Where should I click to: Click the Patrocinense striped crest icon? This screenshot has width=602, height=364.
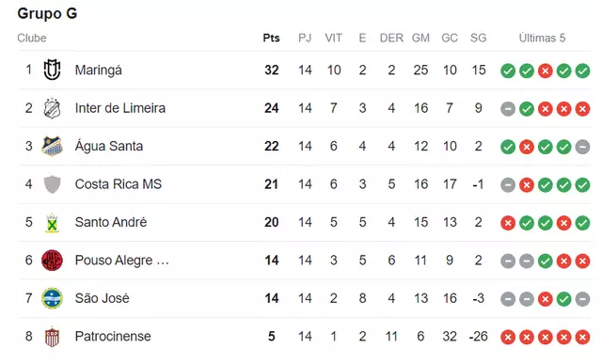coord(52,337)
